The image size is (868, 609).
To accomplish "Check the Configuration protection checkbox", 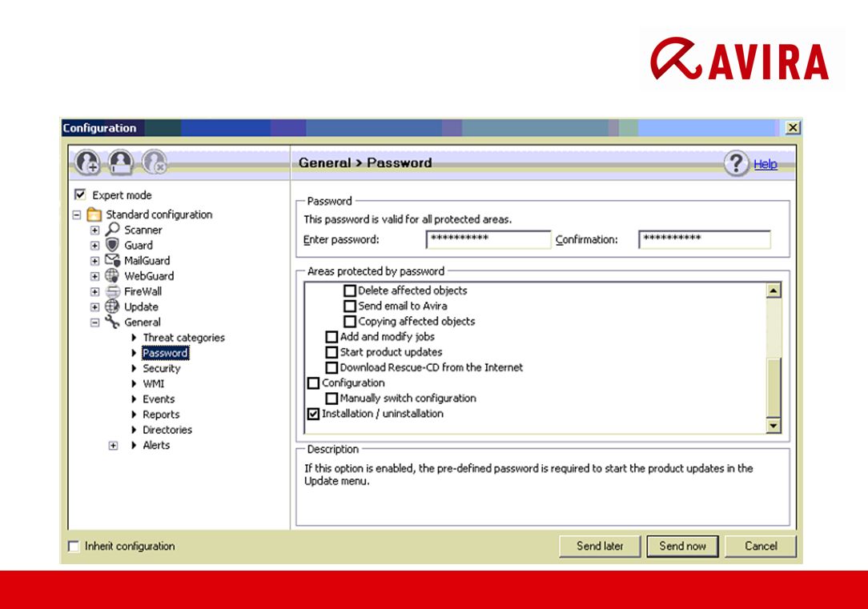I will click(x=313, y=383).
